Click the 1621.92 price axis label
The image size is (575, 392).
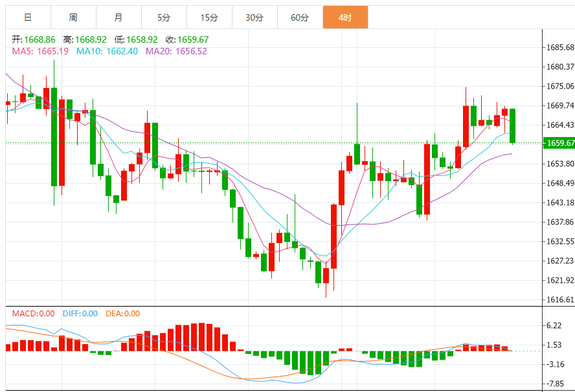pos(560,280)
